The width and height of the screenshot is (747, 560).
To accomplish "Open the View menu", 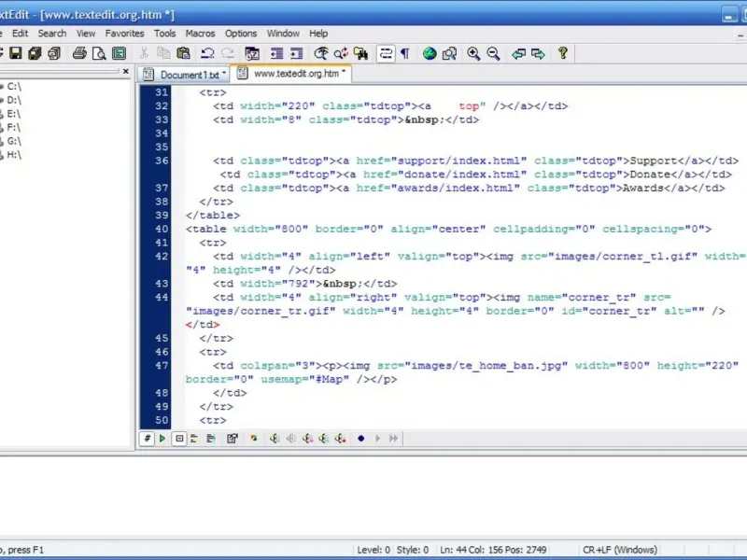I will 86,34.
